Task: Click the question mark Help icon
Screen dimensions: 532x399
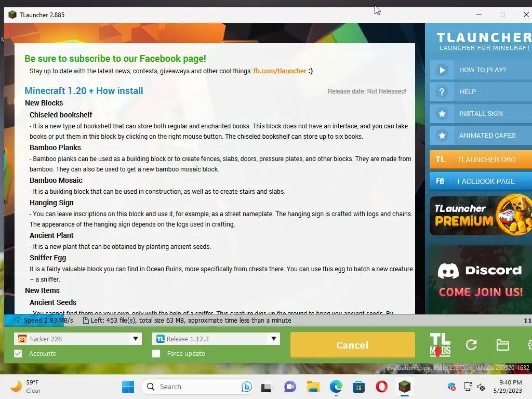Action: [x=442, y=92]
